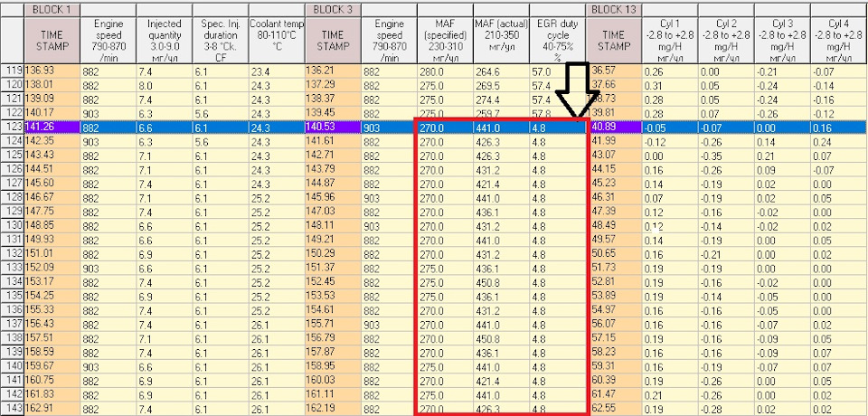Click the timestamp cell 162.91
The width and height of the screenshot is (868, 416).
coord(52,410)
